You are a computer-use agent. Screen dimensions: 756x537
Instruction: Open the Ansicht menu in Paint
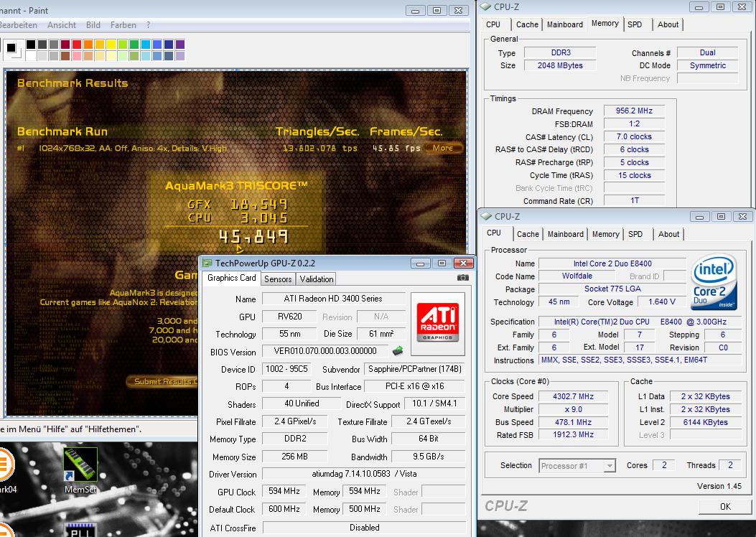[62, 25]
